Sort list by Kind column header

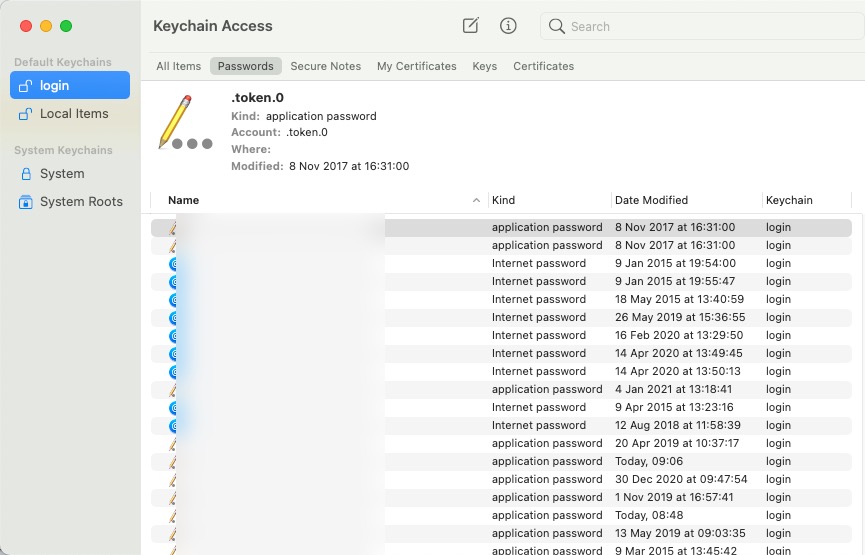(x=504, y=200)
